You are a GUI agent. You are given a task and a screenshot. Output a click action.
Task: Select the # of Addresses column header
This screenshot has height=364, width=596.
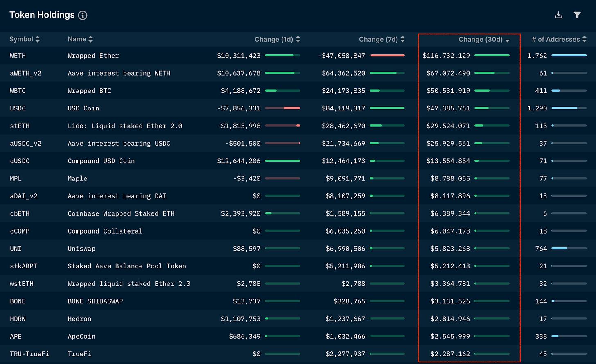click(555, 39)
